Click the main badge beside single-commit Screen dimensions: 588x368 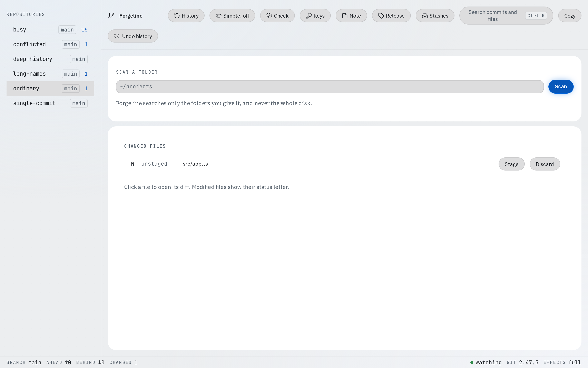[x=79, y=103]
